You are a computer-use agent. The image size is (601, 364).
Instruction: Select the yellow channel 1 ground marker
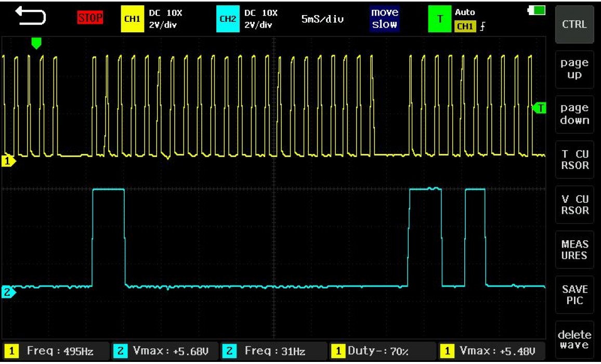(8, 162)
